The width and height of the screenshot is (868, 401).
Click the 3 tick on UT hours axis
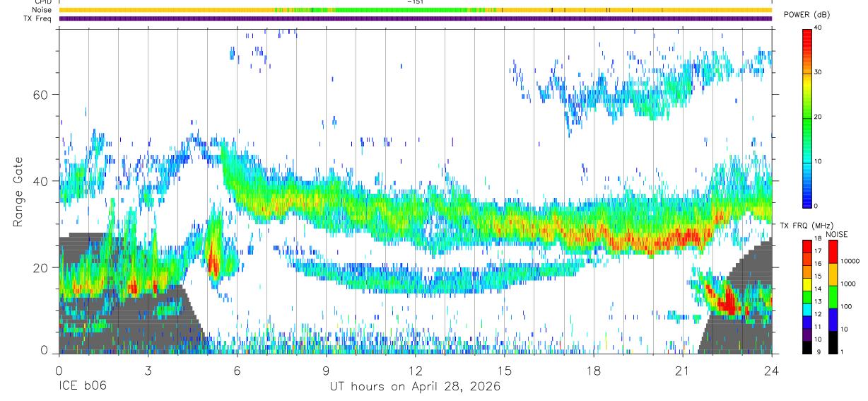point(148,370)
